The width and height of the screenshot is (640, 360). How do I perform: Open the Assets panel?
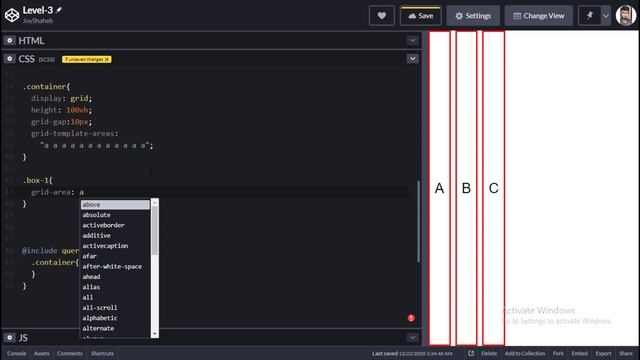click(42, 353)
